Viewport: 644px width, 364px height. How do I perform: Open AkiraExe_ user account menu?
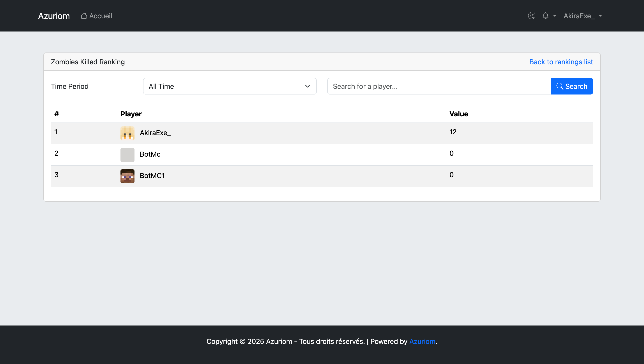pyautogui.click(x=583, y=16)
